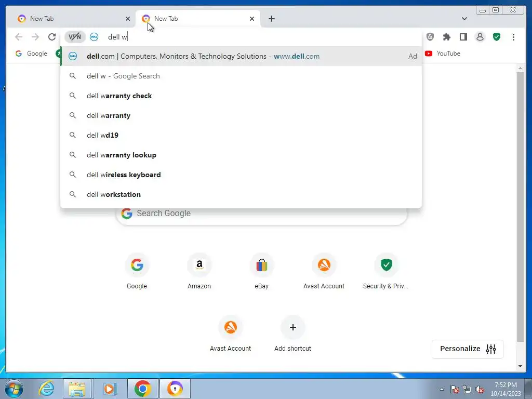Close the second New Tab
Screen dimensions: 532x399
click(x=252, y=19)
